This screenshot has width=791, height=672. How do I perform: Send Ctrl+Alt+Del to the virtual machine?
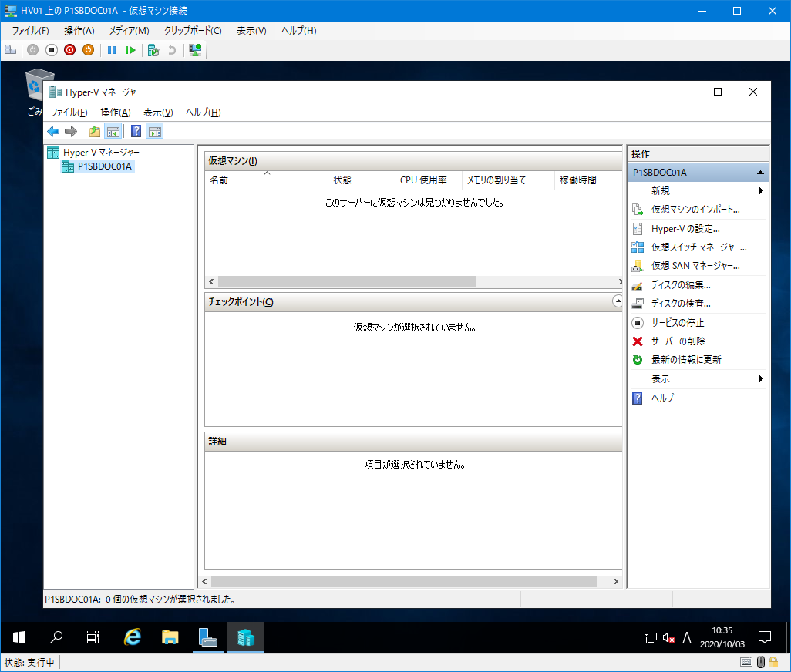pyautogui.click(x=10, y=49)
